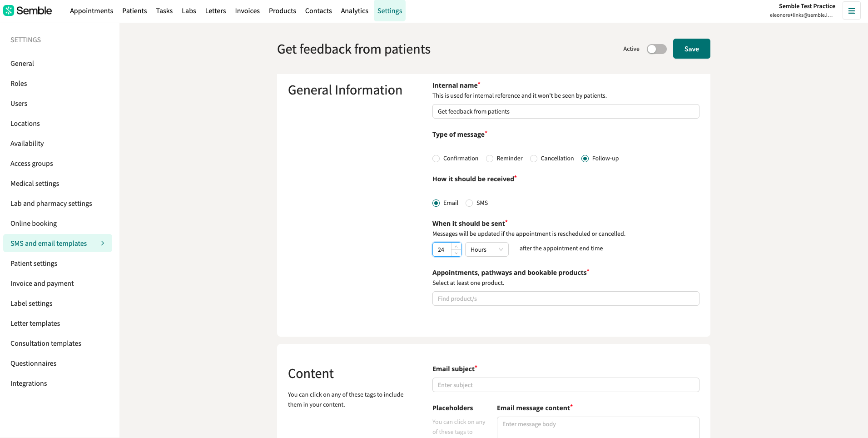The height and width of the screenshot is (438, 868).
Task: Choose Email as delivery method
Action: point(436,203)
